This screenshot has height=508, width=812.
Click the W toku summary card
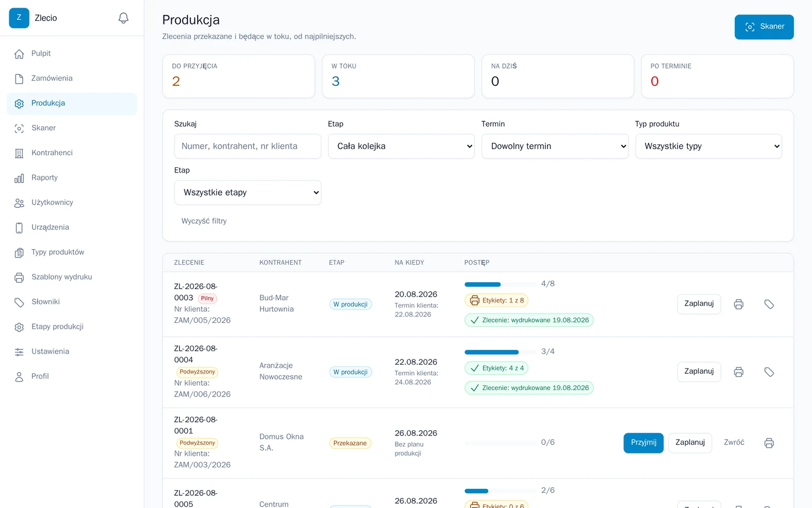(x=398, y=77)
